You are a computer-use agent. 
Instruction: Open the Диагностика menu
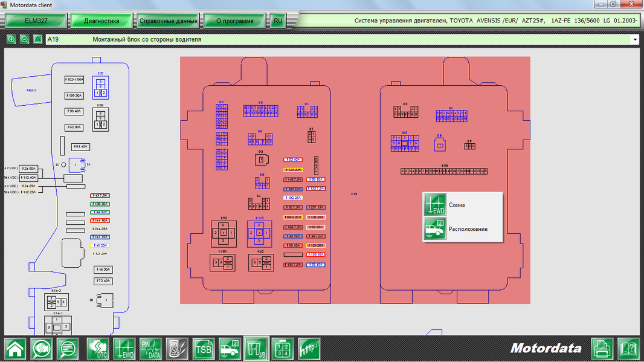(x=101, y=21)
